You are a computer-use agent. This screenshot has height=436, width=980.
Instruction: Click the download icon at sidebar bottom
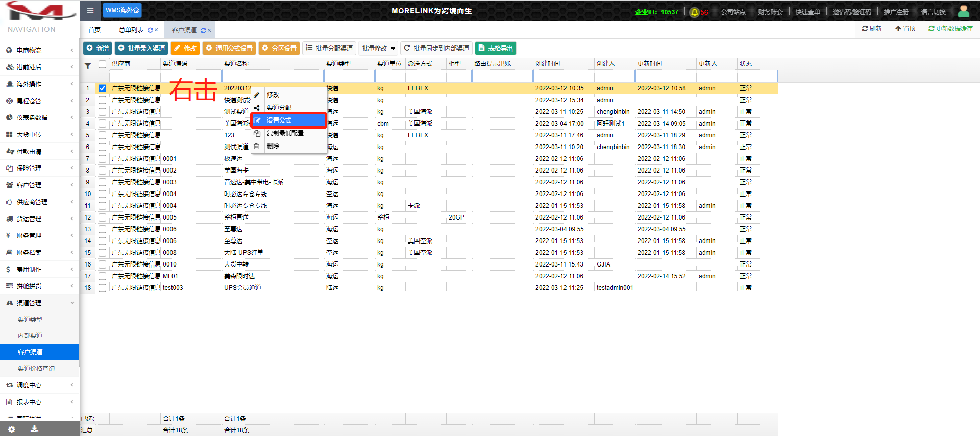[x=34, y=429]
